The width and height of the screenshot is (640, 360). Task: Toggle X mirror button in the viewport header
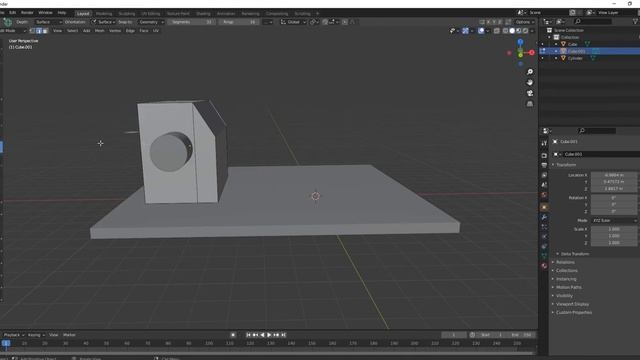pyautogui.click(x=488, y=22)
